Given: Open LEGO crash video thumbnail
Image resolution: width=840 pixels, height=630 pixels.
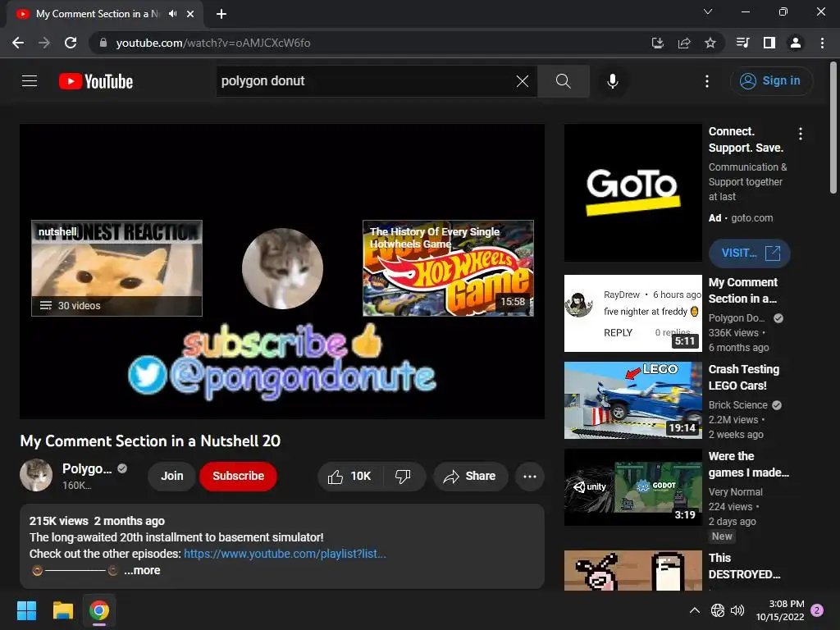Looking at the screenshot, I should coord(632,400).
